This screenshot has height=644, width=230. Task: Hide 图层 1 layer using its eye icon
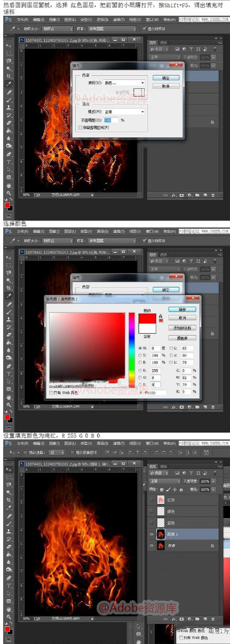click(x=152, y=533)
